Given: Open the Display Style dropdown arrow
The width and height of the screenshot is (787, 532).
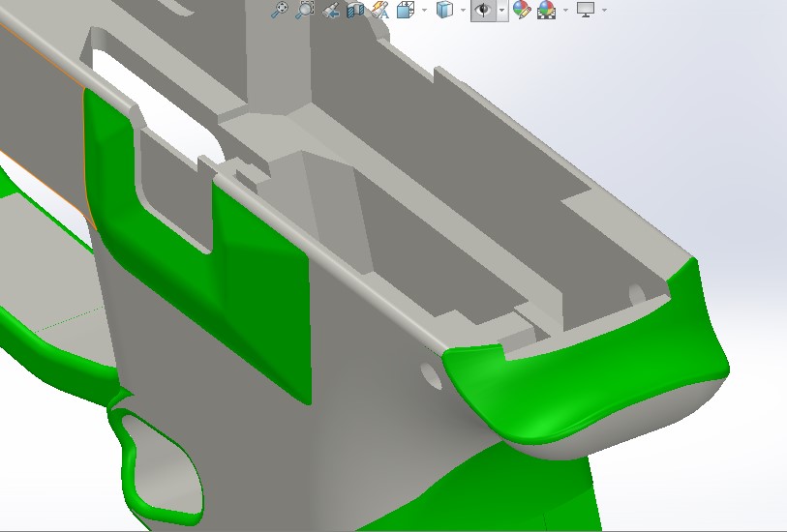Looking at the screenshot, I should pos(462,10).
